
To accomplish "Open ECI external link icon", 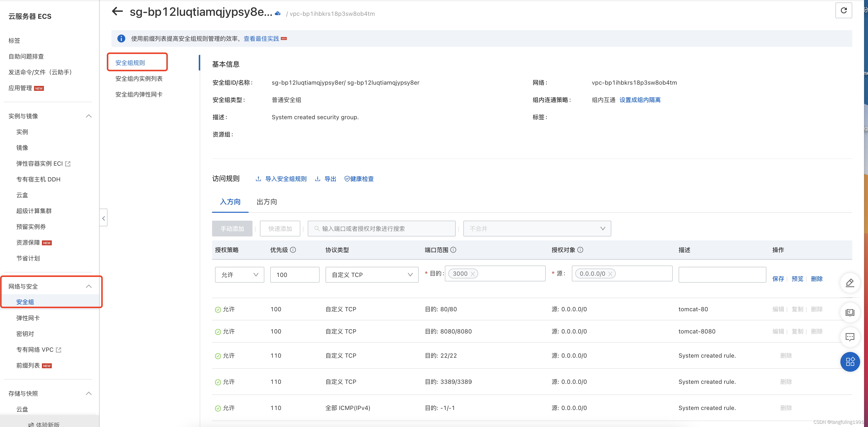I will [68, 164].
